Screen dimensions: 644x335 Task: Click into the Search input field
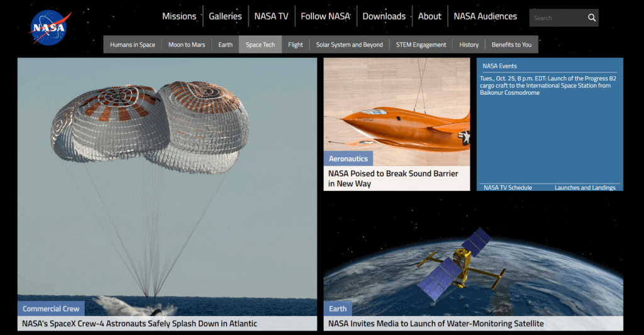(558, 18)
